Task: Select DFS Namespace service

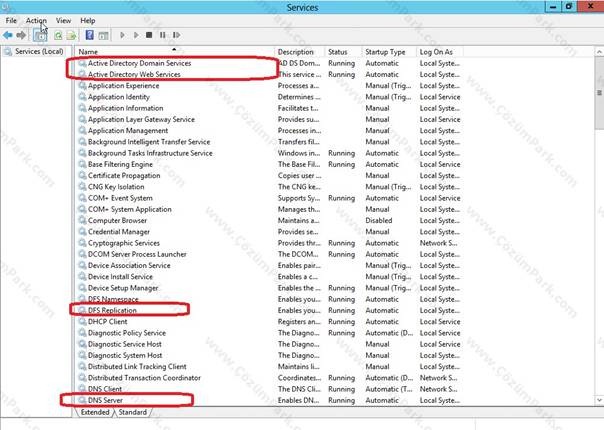Action: point(113,299)
